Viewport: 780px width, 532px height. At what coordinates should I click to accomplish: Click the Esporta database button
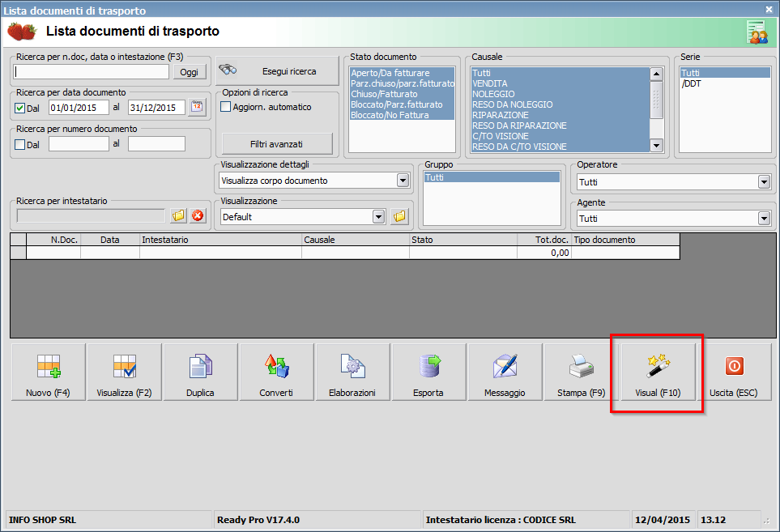[428, 372]
